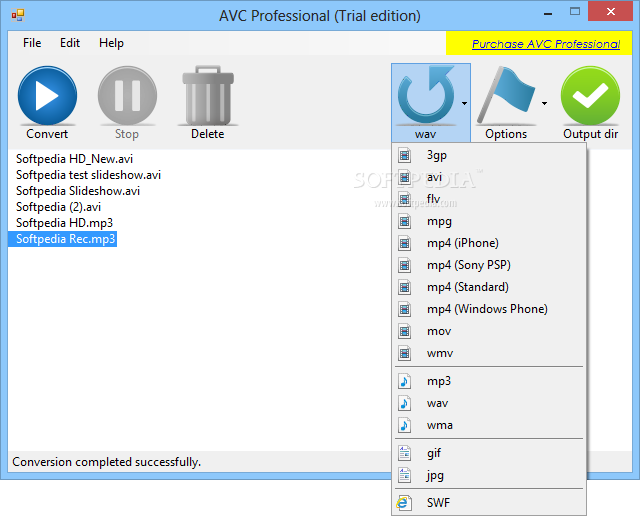The height and width of the screenshot is (516, 640).
Task: Choose wmv output format
Action: 489,354
